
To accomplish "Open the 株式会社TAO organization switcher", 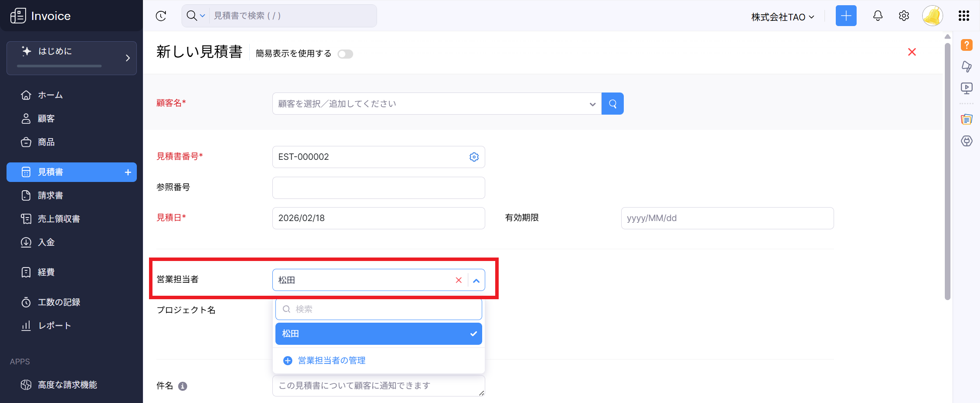I will point(782,17).
